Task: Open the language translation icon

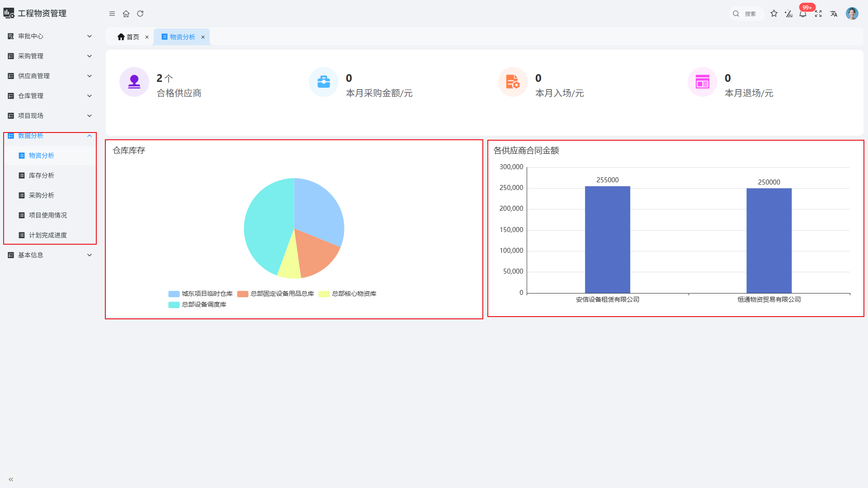Action: (x=834, y=14)
